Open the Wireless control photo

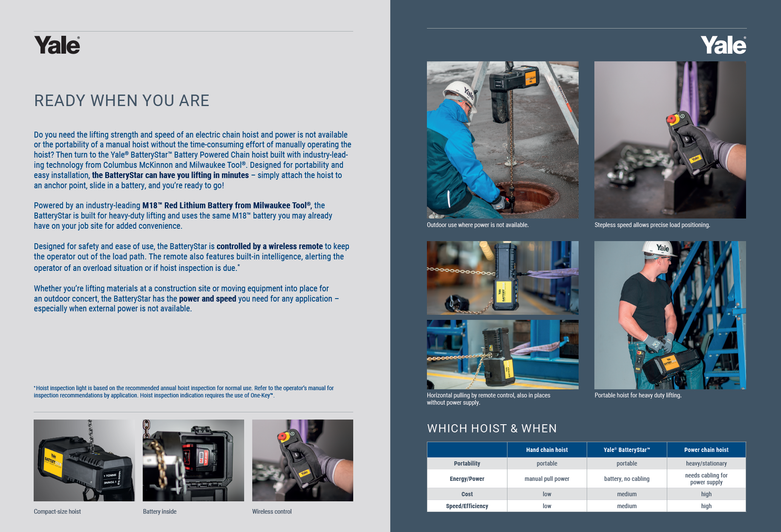(x=303, y=460)
